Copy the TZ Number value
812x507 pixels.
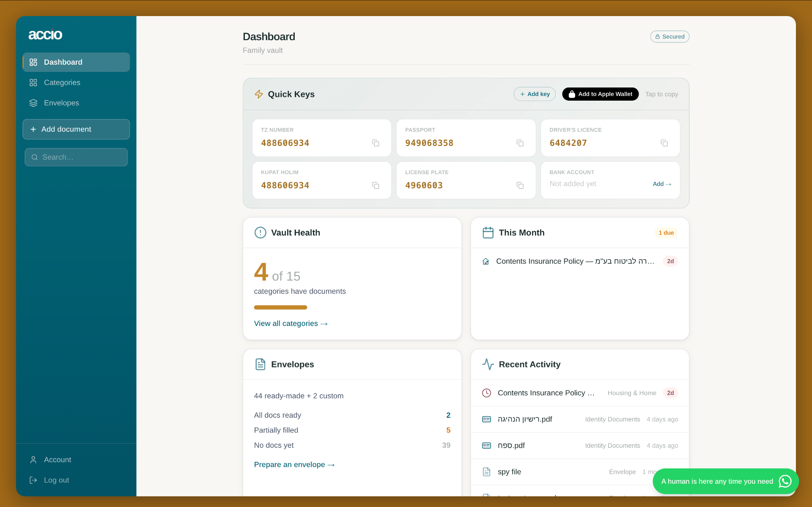[376, 143]
